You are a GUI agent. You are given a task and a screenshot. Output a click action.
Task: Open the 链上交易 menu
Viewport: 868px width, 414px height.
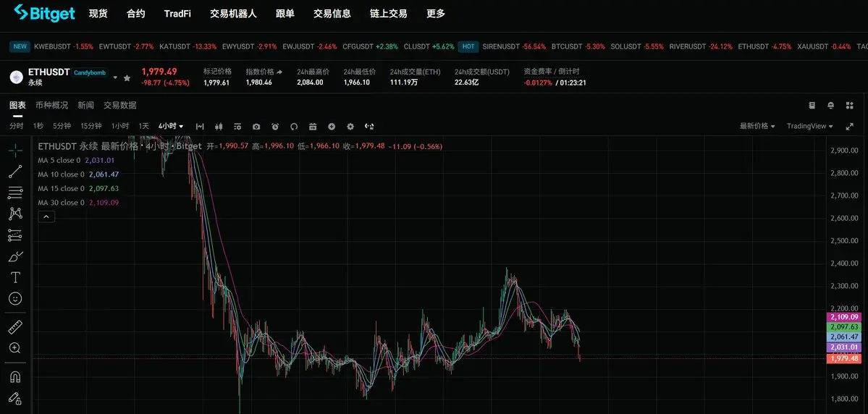389,14
